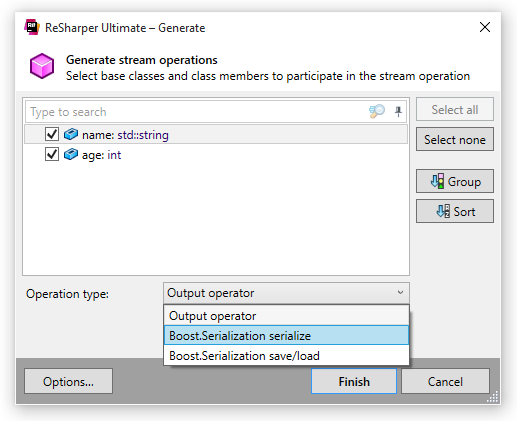Click the field icon beside age
The width and height of the screenshot is (517, 421).
(71, 154)
